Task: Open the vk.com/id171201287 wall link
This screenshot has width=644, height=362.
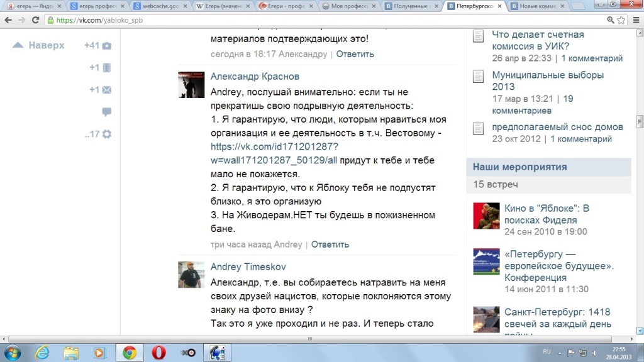Action: 274,153
